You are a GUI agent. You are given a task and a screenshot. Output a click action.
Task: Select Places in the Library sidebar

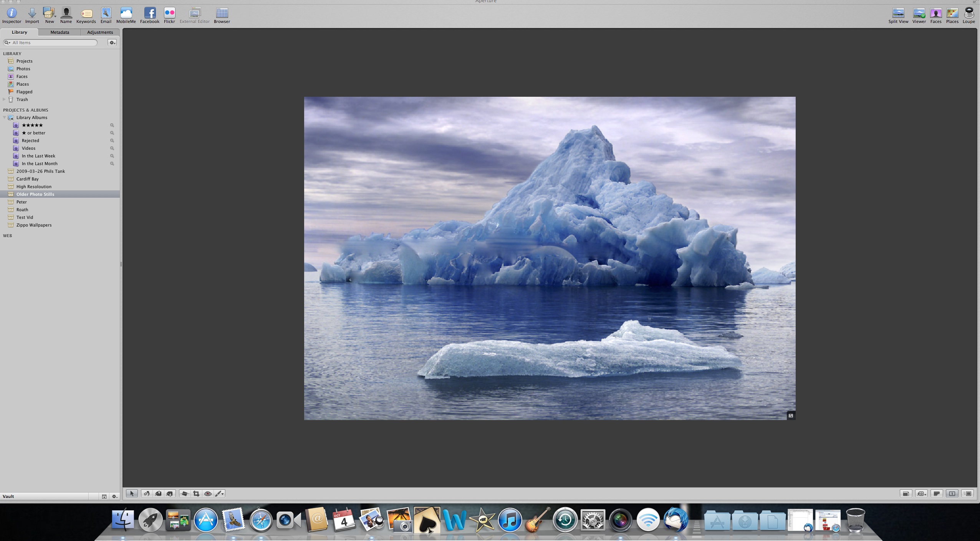60,84
